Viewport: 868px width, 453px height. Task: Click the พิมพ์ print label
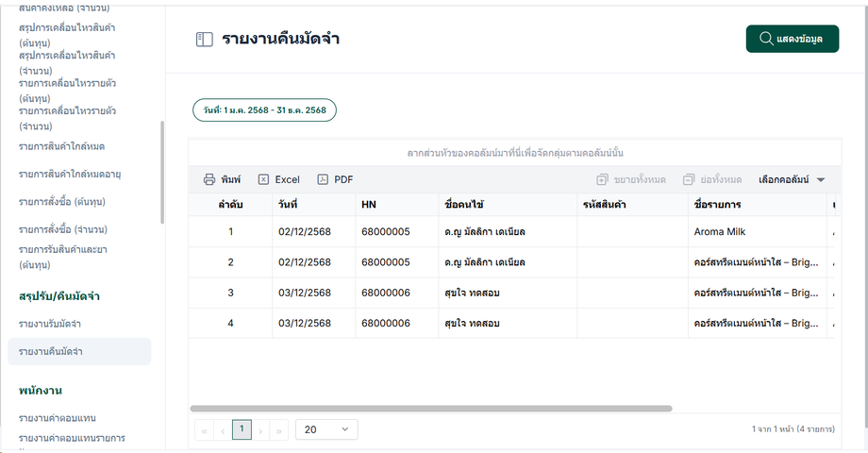[x=231, y=179]
